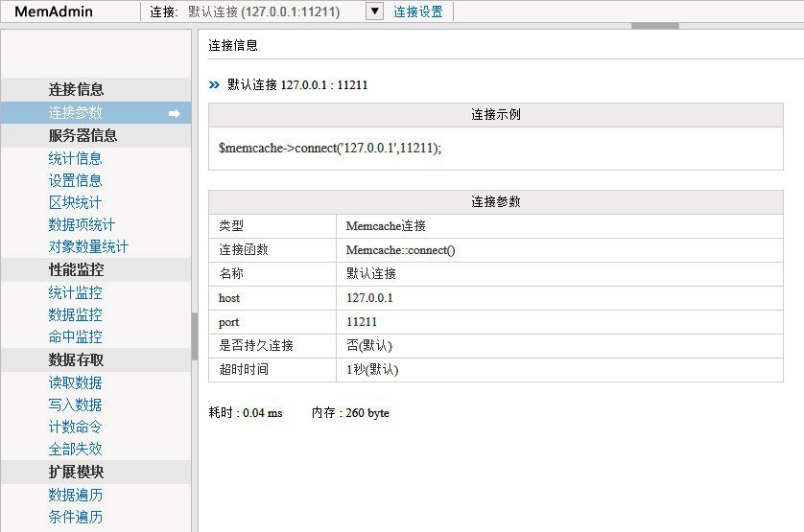
Task: Click the double-arrow icon before 默认连接
Action: point(214,85)
